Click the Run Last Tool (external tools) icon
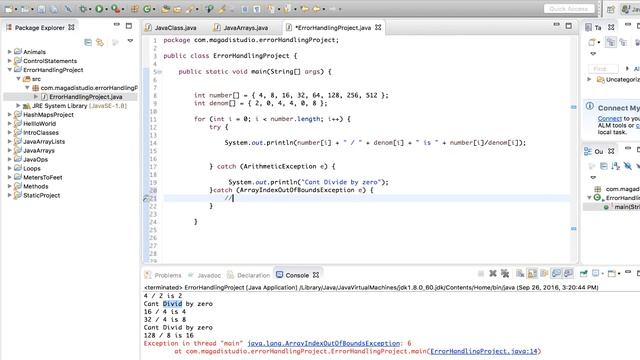Screen dimensions: 640x360 (x=116, y=9)
